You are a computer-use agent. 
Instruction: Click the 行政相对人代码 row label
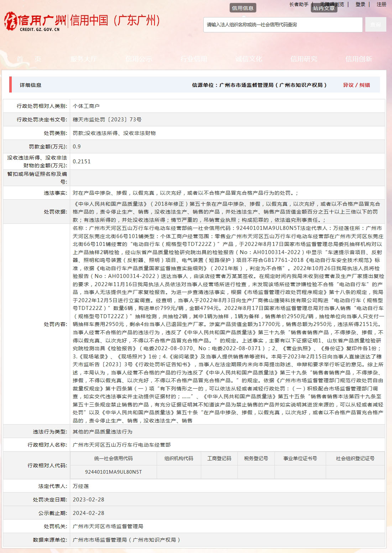[47, 465]
